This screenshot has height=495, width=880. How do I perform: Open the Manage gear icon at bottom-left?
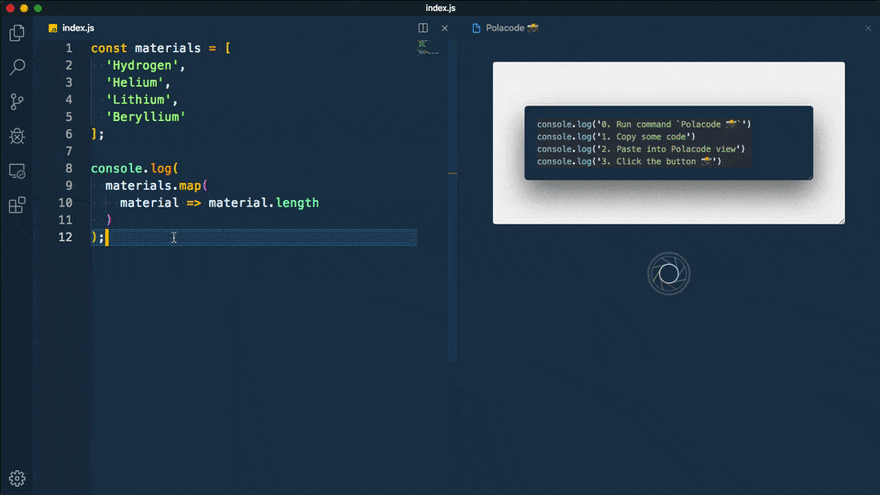coord(17,478)
